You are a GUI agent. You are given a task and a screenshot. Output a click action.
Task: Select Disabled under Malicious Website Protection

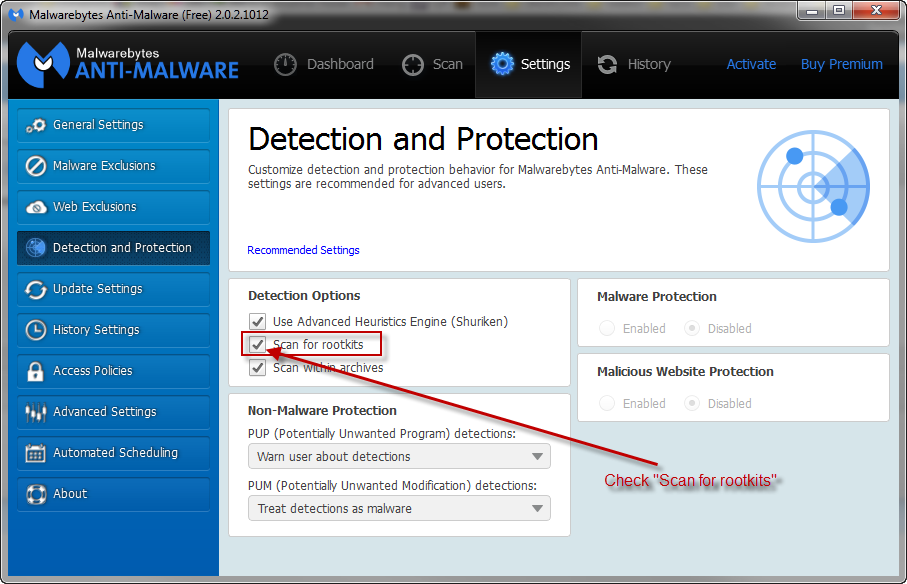coord(692,403)
